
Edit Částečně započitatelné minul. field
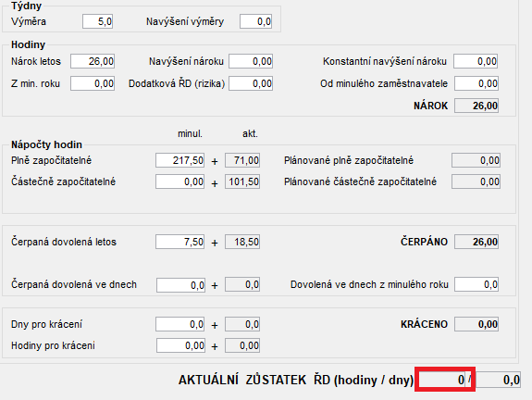(179, 181)
